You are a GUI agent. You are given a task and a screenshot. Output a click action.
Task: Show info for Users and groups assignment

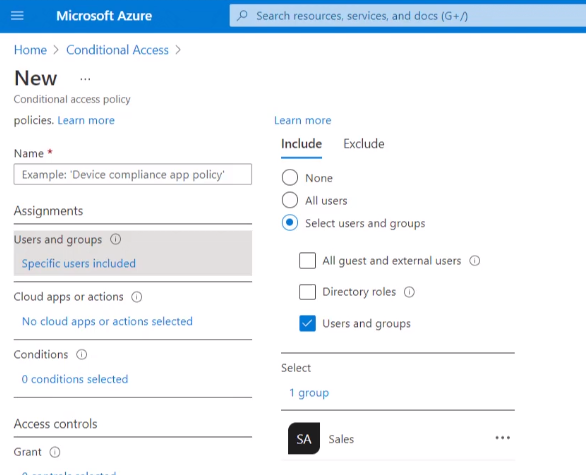[x=115, y=239]
